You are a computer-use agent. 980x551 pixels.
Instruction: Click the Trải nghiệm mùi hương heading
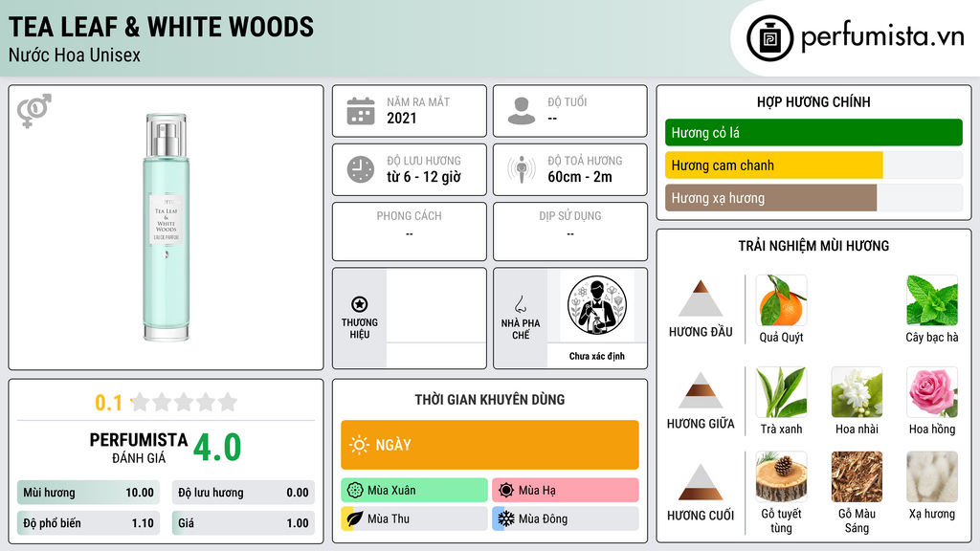click(x=813, y=246)
